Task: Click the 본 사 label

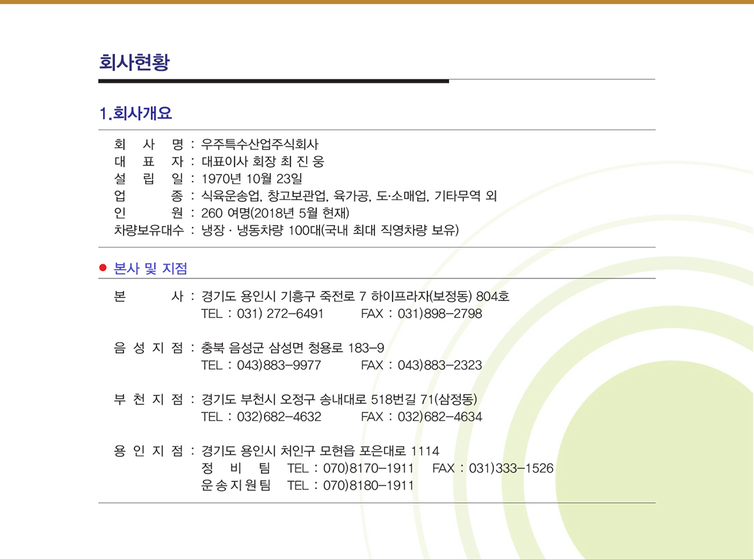Action: [x=148, y=296]
